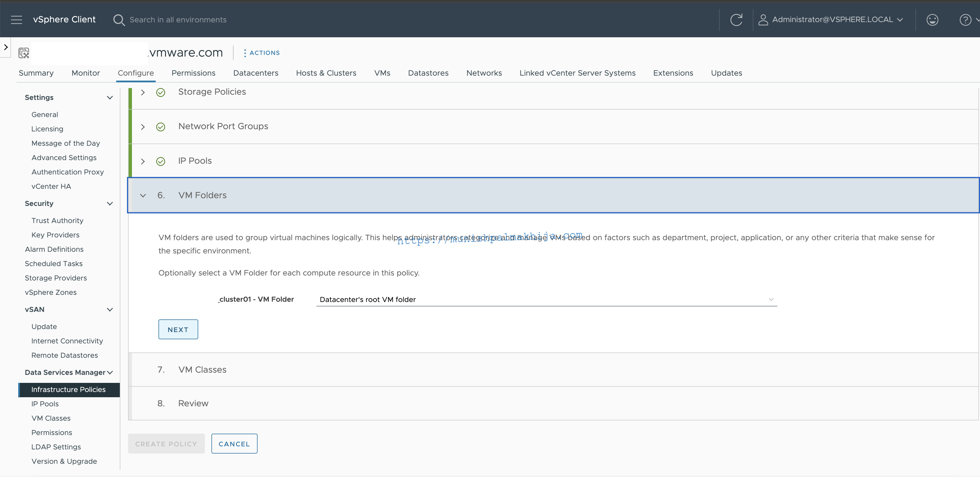This screenshot has width=980, height=477.
Task: Open the hamburger navigation menu
Action: [x=16, y=20]
